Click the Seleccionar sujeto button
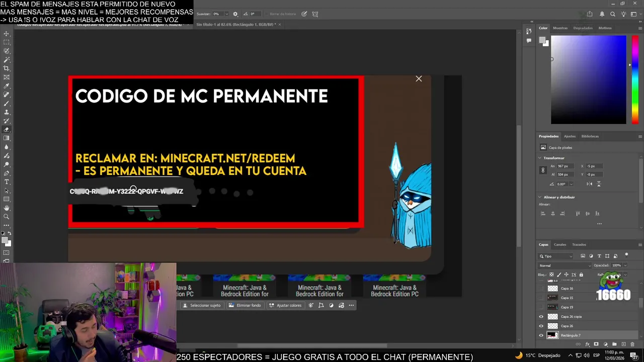This screenshot has height=362, width=644. point(202,305)
